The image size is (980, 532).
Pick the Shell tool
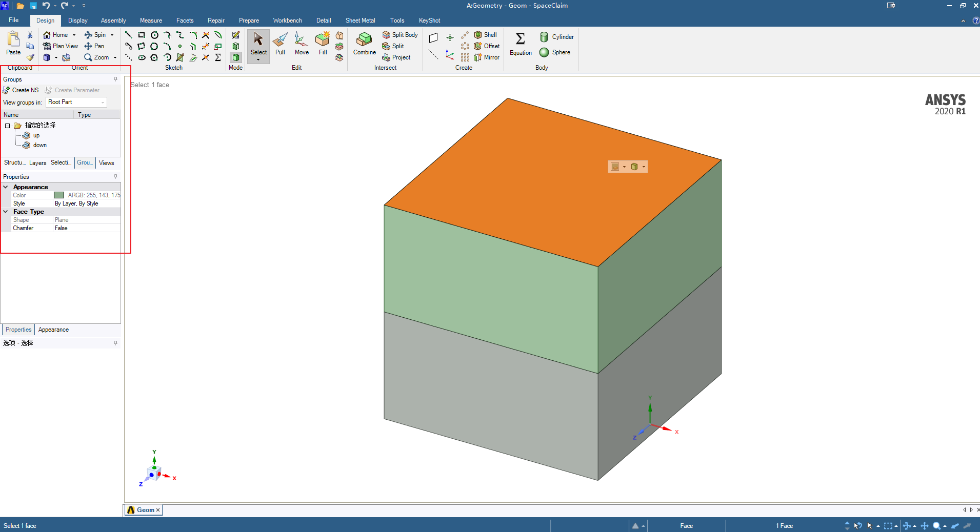tap(486, 35)
